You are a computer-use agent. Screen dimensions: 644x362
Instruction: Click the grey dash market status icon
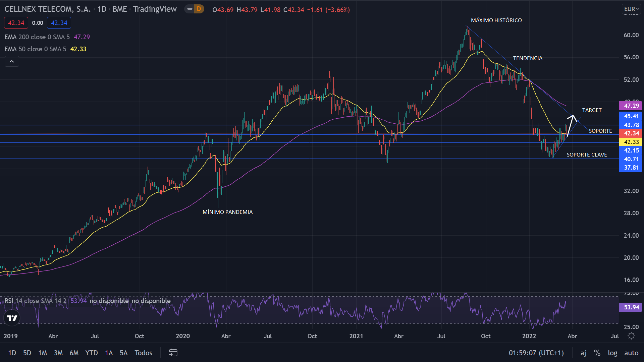coord(190,9)
